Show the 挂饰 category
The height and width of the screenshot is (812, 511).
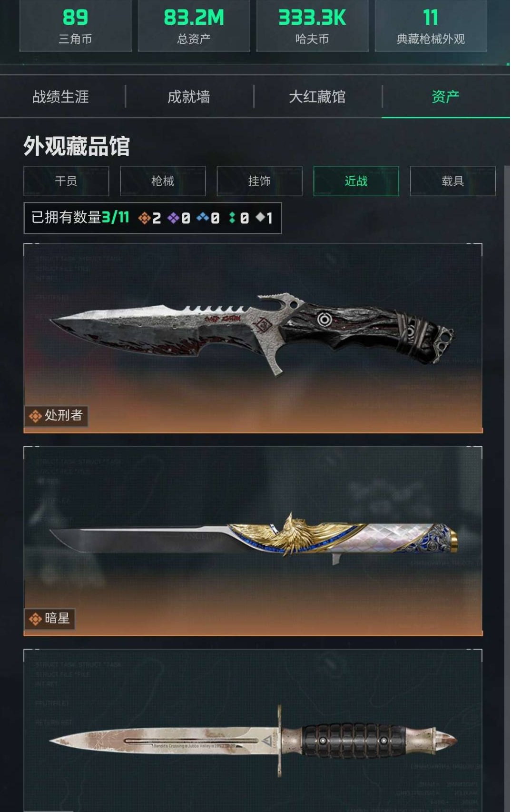pyautogui.click(x=259, y=181)
